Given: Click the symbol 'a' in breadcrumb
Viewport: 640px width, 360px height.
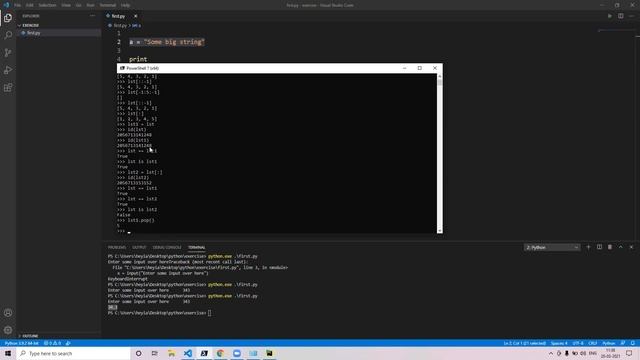Looking at the screenshot, I should tap(137, 25).
